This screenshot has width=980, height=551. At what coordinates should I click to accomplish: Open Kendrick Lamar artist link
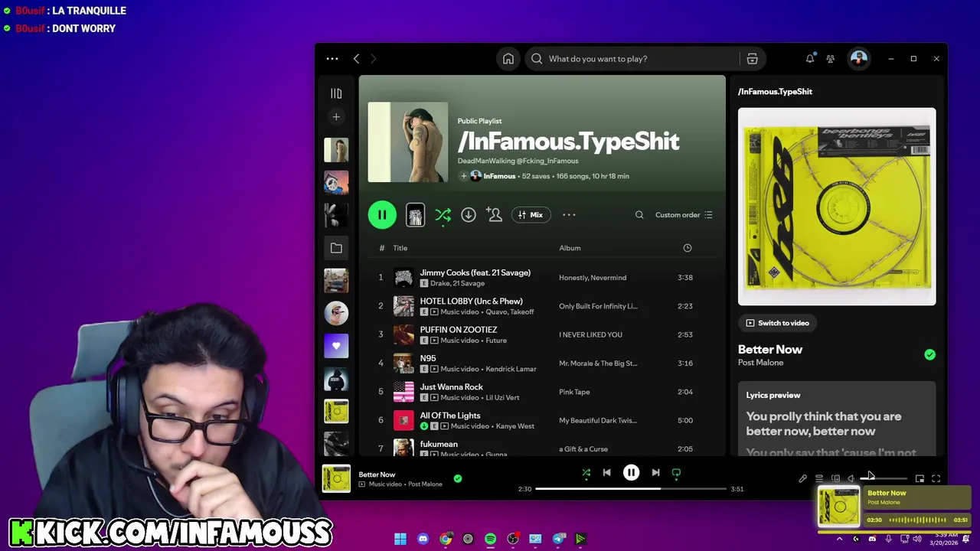pos(511,369)
